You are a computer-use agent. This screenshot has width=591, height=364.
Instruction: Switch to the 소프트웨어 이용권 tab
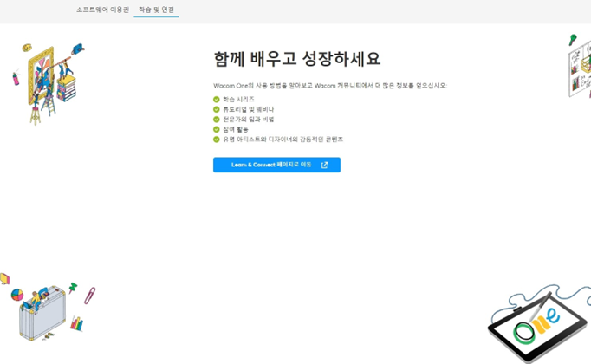pos(102,10)
